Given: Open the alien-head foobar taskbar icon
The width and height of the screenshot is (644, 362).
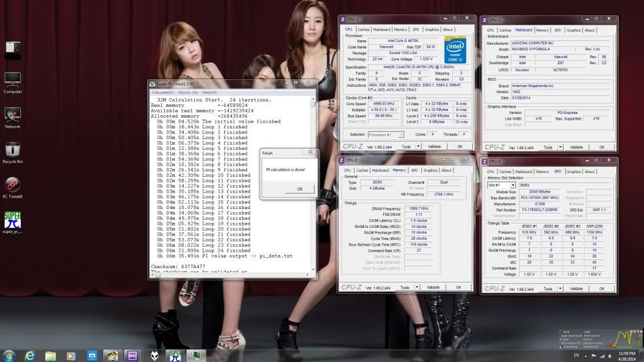Looking at the screenshot, I should click(x=155, y=356).
